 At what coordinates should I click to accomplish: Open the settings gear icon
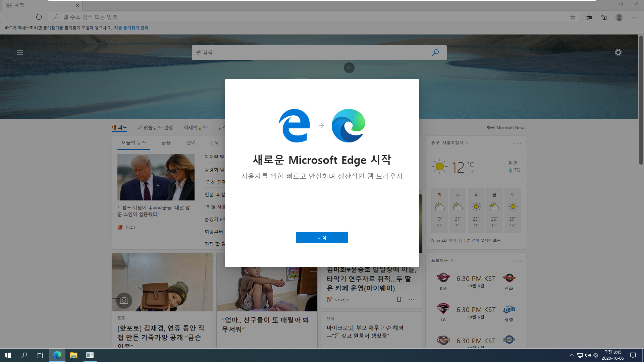pyautogui.click(x=618, y=52)
